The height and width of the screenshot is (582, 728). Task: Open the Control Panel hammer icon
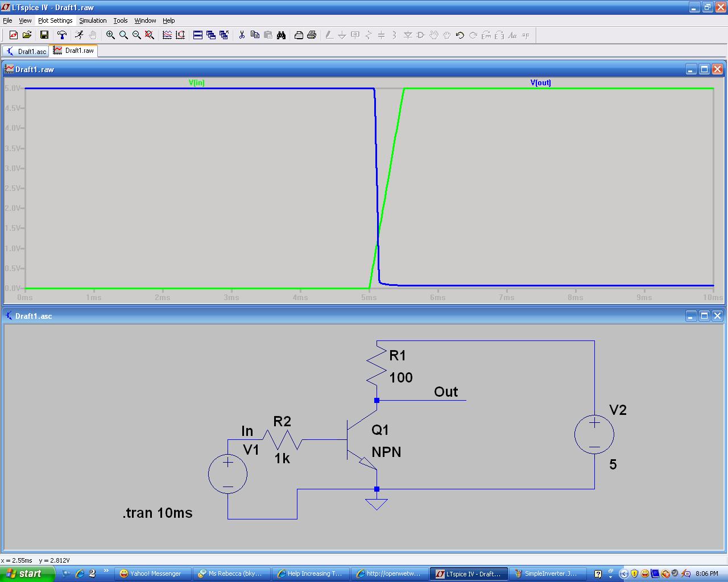(62, 35)
